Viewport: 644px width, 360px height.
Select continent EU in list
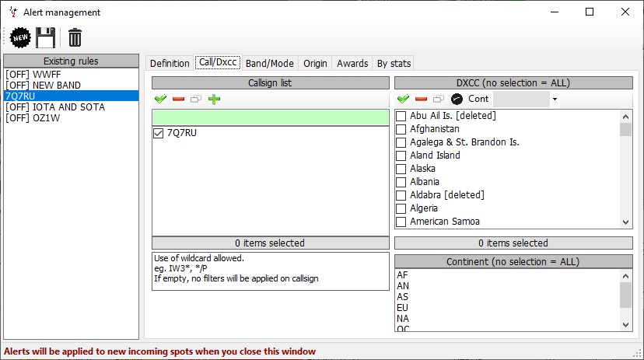(507, 307)
